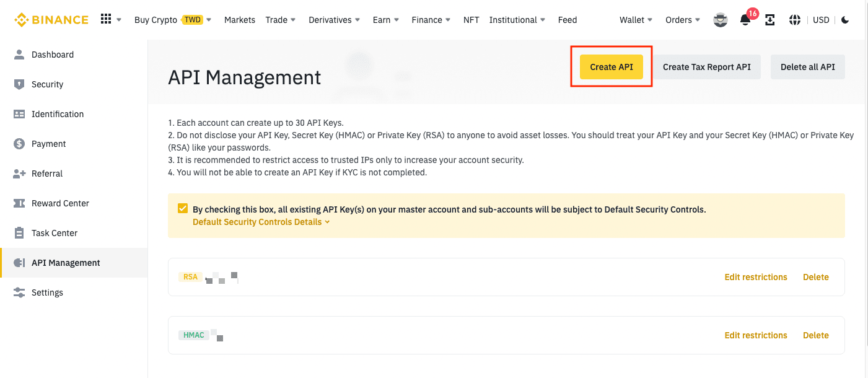Open the Buy Crypto dropdown arrow

209,20
